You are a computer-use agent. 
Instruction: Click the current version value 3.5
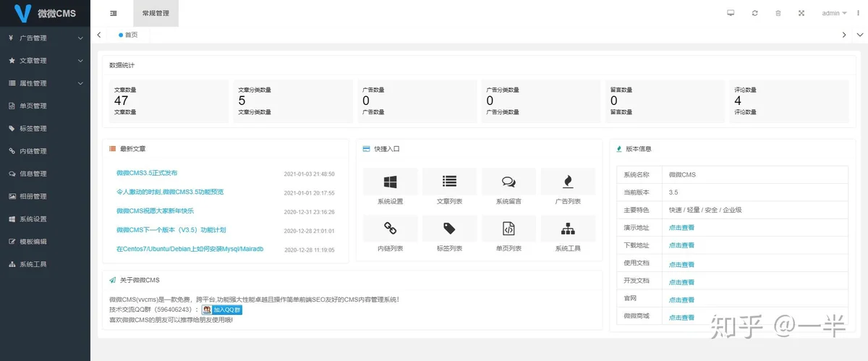tap(673, 192)
